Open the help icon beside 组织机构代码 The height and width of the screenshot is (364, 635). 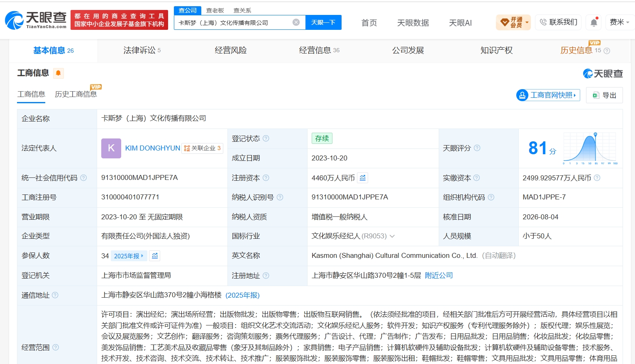pos(491,197)
